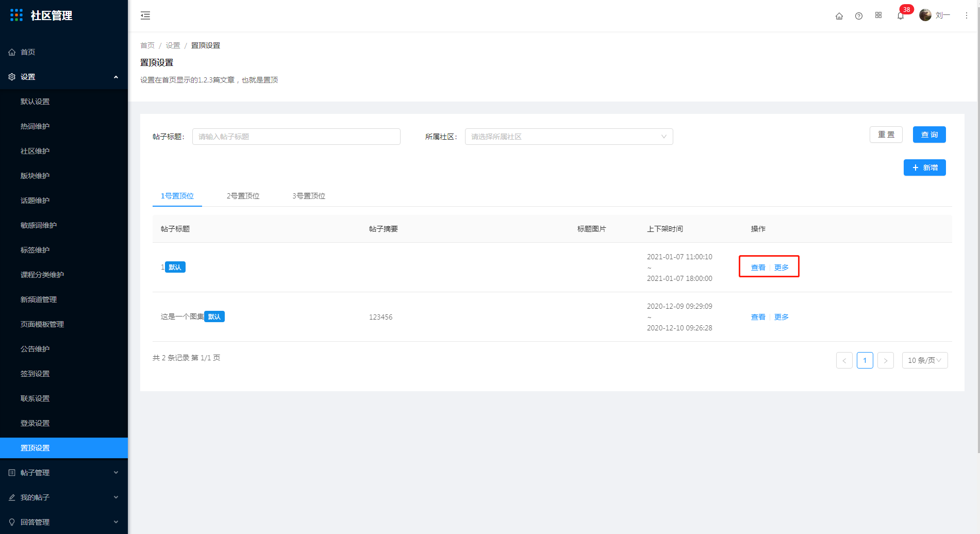Open the home icon in top bar
Viewport: 980px width, 534px height.
coord(839,16)
